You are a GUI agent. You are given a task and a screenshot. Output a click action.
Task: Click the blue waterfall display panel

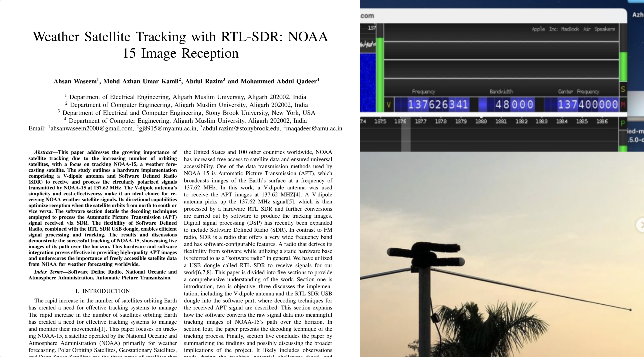[x=368, y=83]
